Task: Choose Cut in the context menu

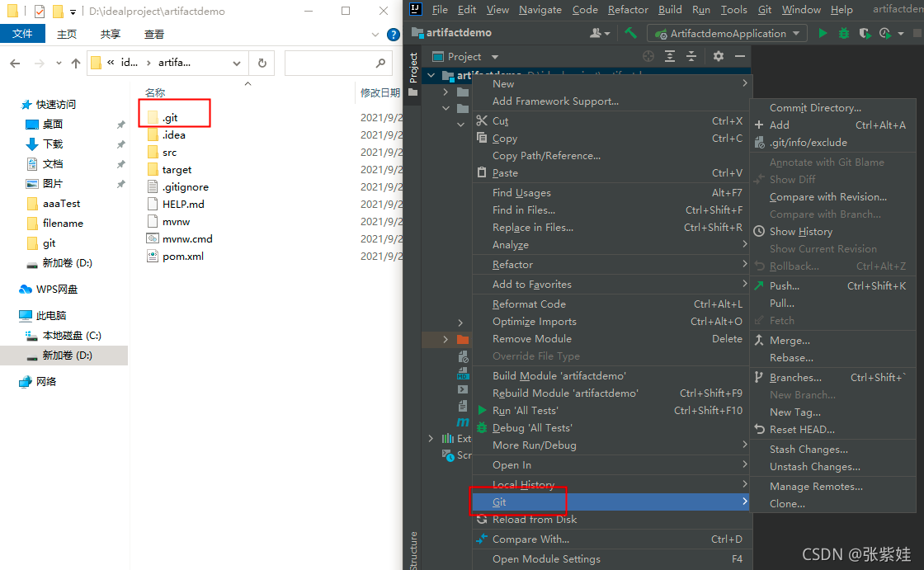Action: [611, 120]
